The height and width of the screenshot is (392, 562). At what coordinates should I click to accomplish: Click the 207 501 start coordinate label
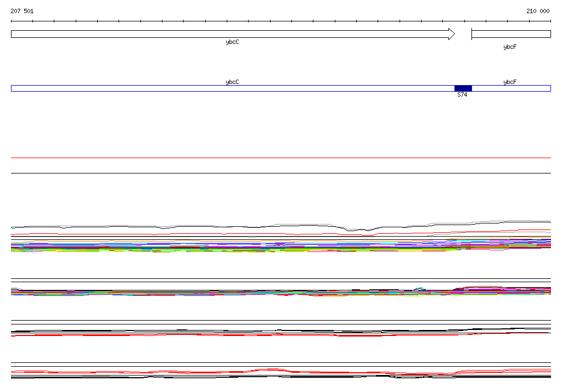tap(22, 11)
